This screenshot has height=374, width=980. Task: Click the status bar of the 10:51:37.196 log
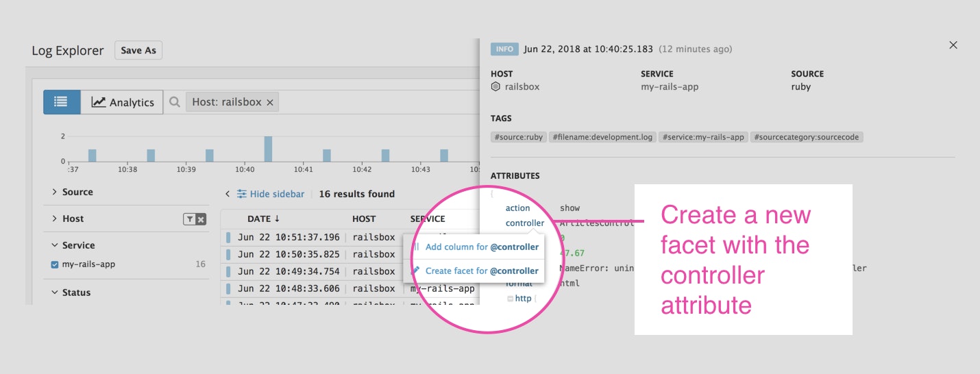click(x=229, y=237)
